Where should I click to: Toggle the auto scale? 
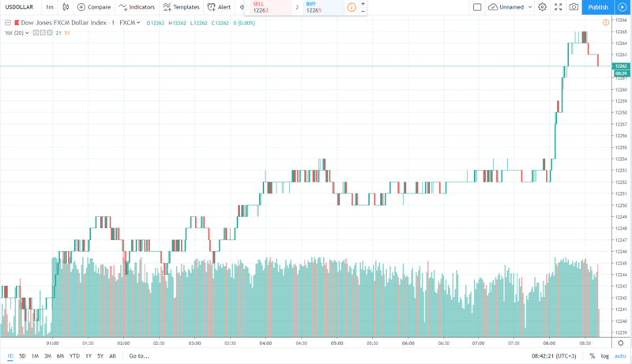tap(620, 356)
